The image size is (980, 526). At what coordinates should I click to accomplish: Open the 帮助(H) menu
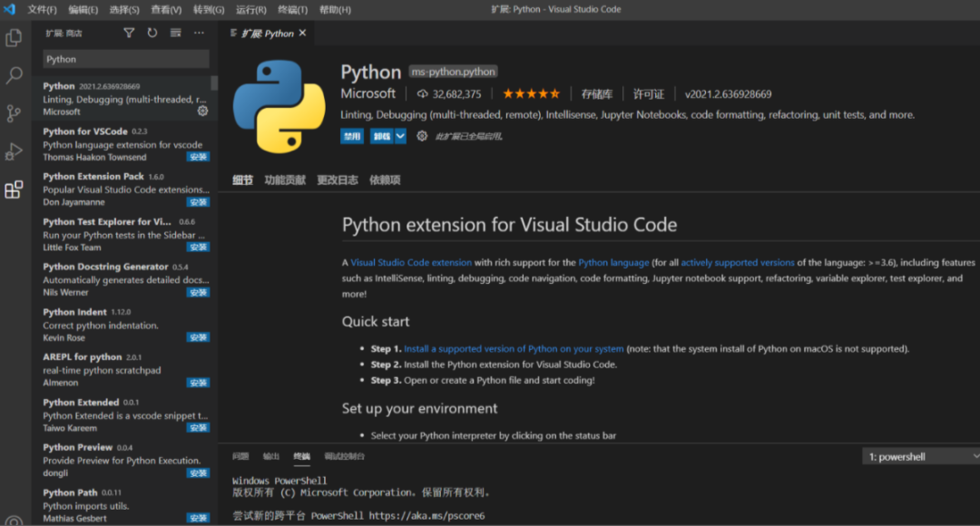335,9
